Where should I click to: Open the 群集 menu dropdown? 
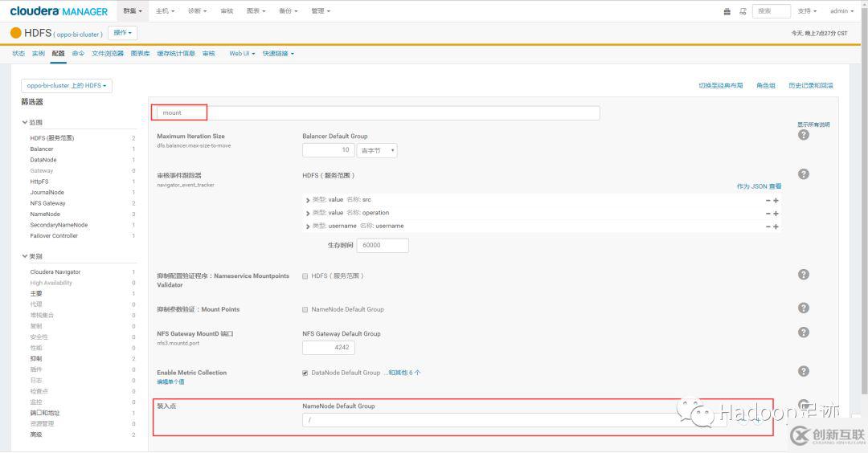pos(133,11)
